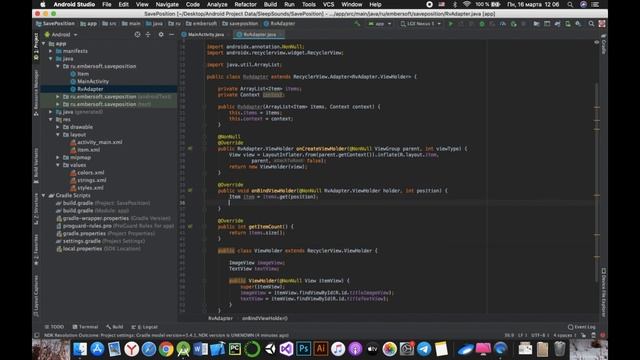Open the LGE Nexus 5 device dropdown
Screen dimensions: 640x360
[x=421, y=24]
